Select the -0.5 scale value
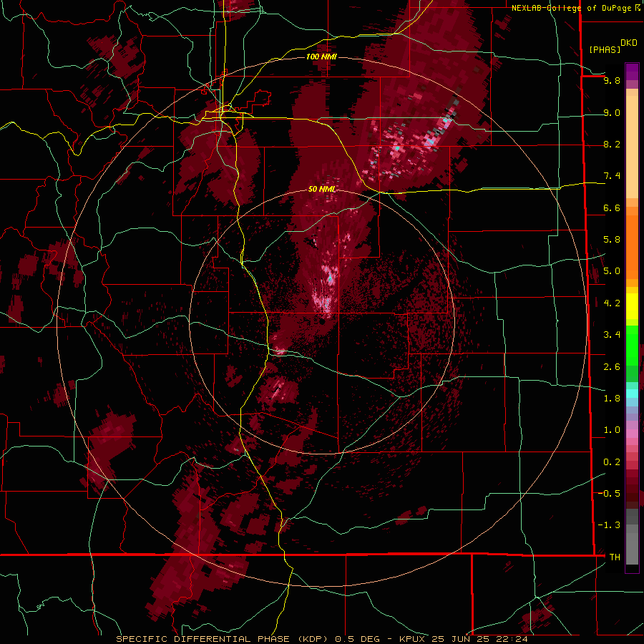The image size is (644, 644). coord(610,494)
